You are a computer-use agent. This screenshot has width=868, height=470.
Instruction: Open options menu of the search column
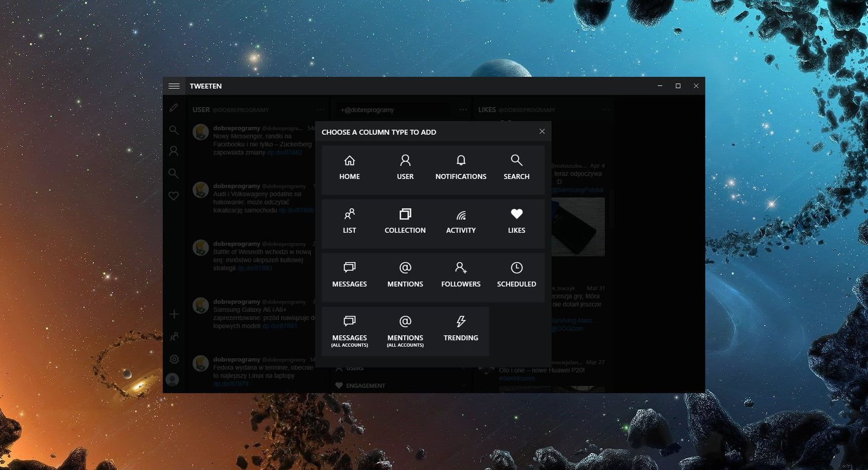(463, 109)
